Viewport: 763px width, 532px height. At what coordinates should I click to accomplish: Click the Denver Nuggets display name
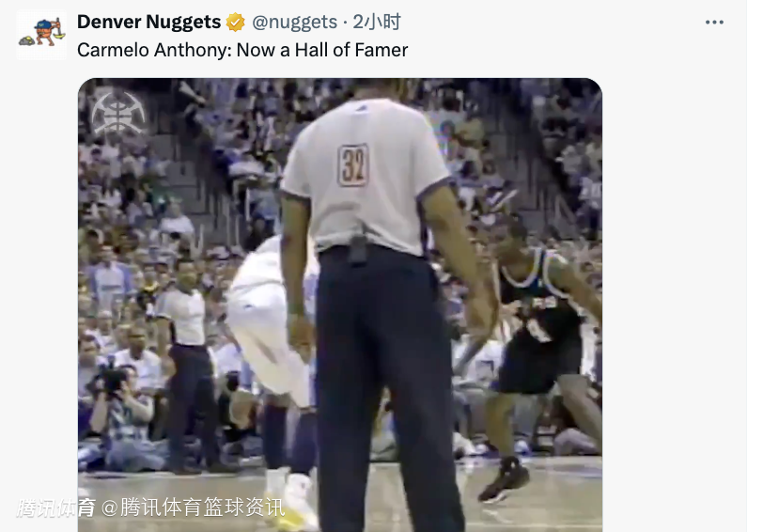click(148, 22)
